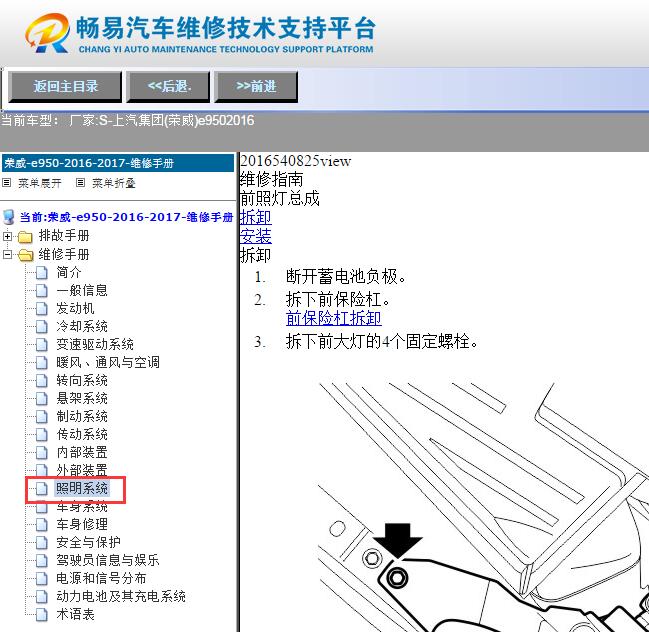
Task: Go back with the <<后退 button
Action: tap(168, 87)
